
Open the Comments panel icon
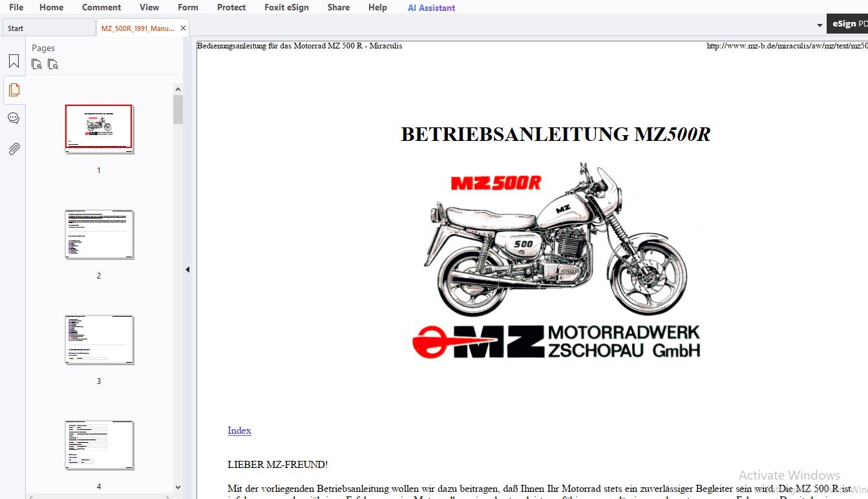14,118
